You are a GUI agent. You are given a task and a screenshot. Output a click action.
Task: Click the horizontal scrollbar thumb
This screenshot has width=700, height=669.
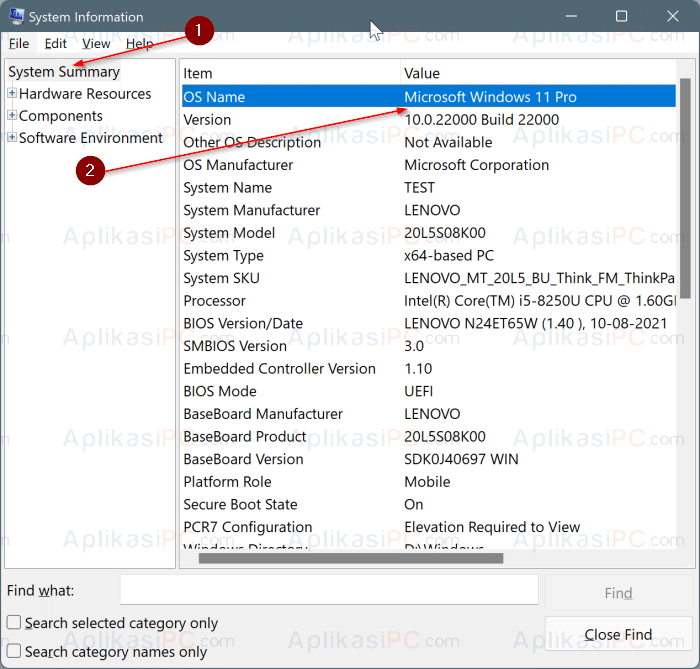click(351, 558)
